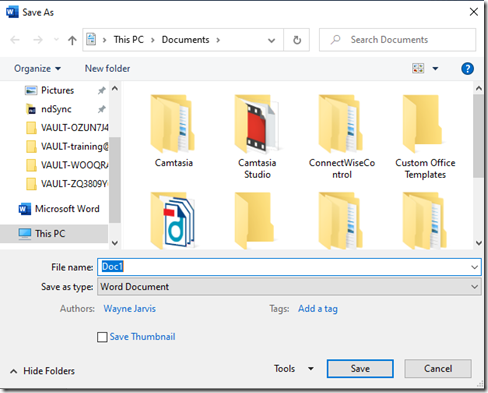Viewport: 488px width, 393px height.
Task: Open VAULT-ZQ3809Y folder in sidebar
Action: (x=67, y=184)
